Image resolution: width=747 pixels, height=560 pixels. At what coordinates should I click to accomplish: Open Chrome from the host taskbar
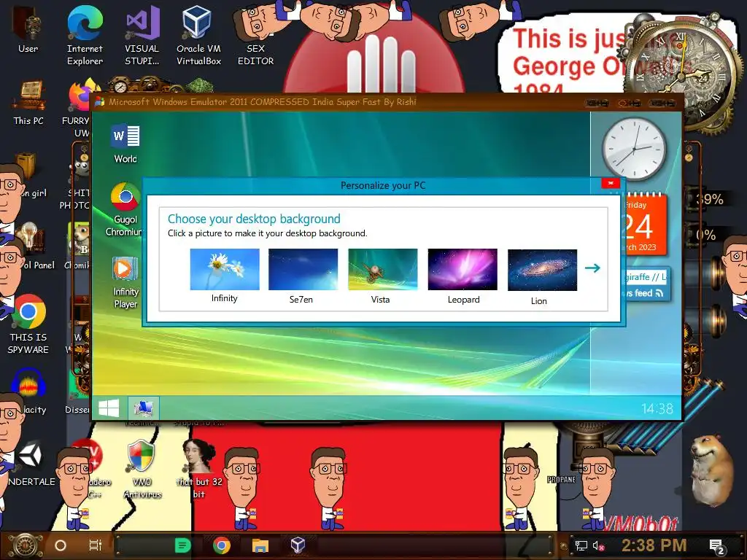click(x=222, y=545)
